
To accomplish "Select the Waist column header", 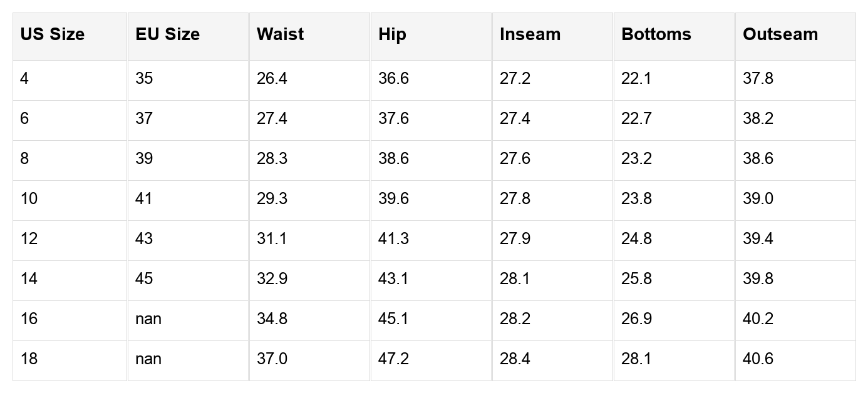I will coord(280,34).
